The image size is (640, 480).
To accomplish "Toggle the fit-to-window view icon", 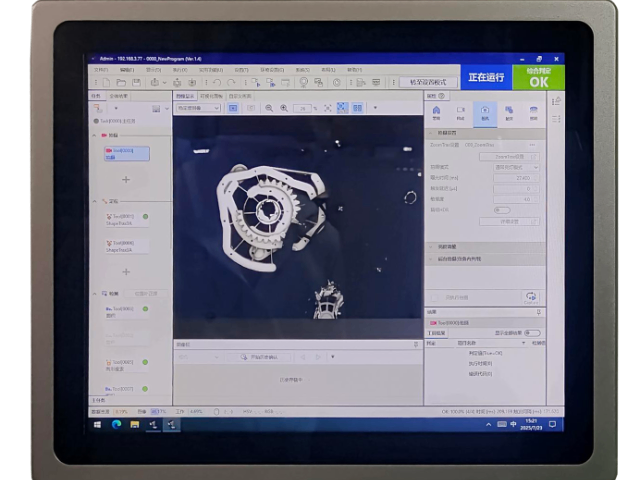I will pos(341,108).
